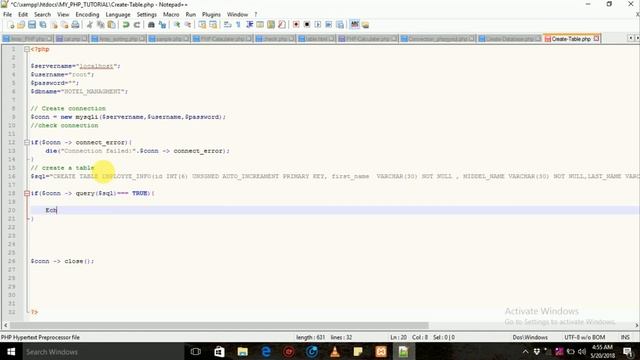640x360 pixels.
Task: Click the INS indicator in the status bar
Action: [x=625, y=337]
